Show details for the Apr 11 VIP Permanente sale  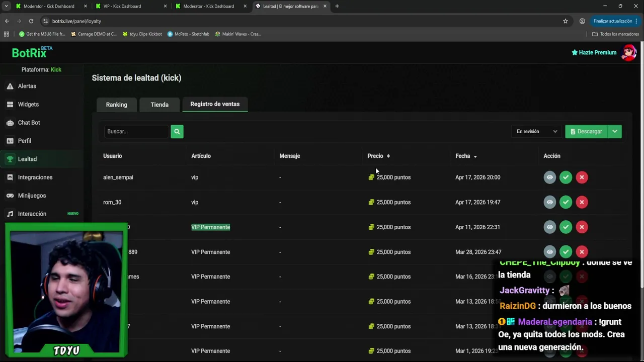coord(549,227)
